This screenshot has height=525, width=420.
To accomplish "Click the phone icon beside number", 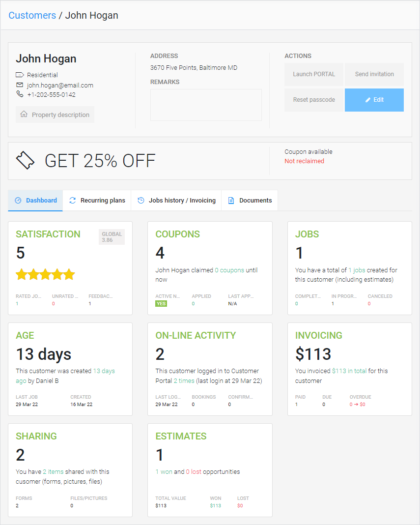I will point(20,94).
